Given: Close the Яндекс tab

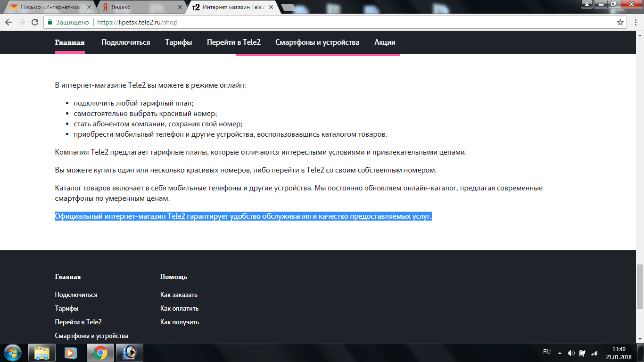Looking at the screenshot, I should pyautogui.click(x=180, y=7).
